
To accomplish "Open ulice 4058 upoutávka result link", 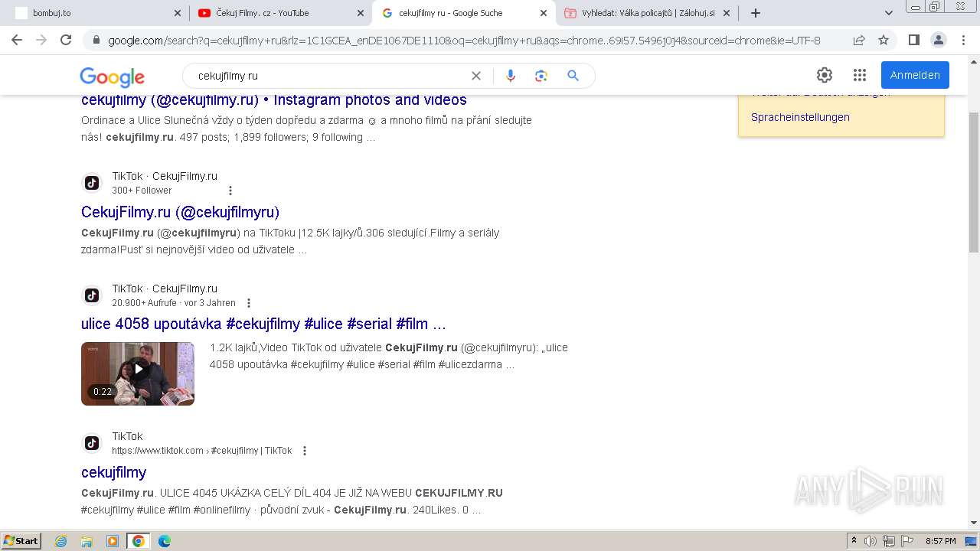I will coord(263,324).
